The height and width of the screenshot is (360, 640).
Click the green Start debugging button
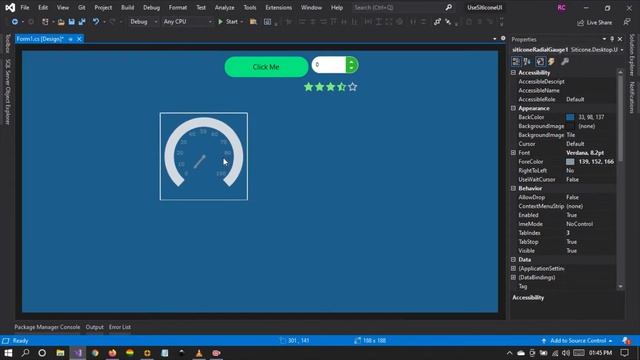tap(228, 22)
